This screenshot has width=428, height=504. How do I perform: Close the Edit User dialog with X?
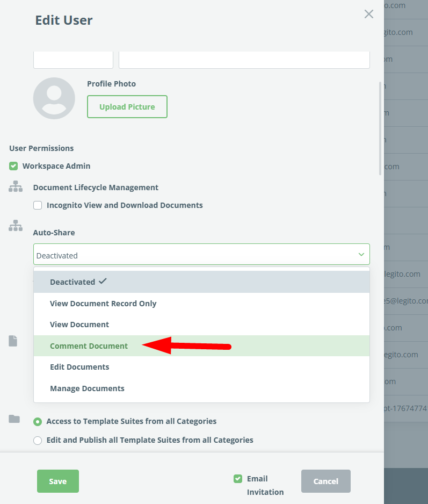[x=368, y=15]
